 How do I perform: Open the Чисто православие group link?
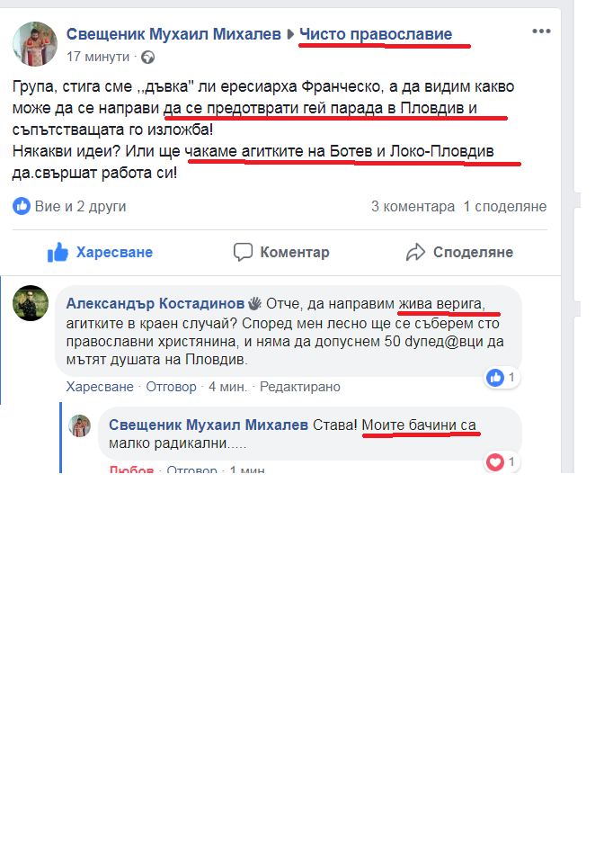click(x=376, y=34)
